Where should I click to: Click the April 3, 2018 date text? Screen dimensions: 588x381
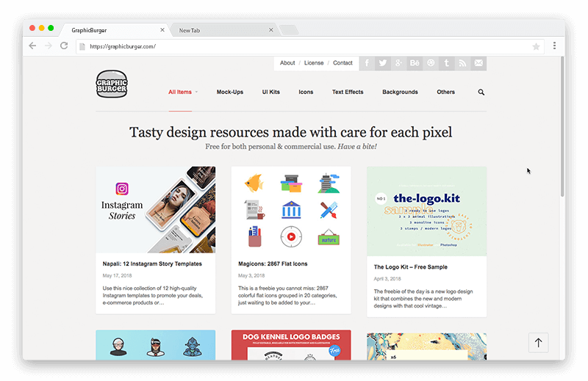click(387, 279)
